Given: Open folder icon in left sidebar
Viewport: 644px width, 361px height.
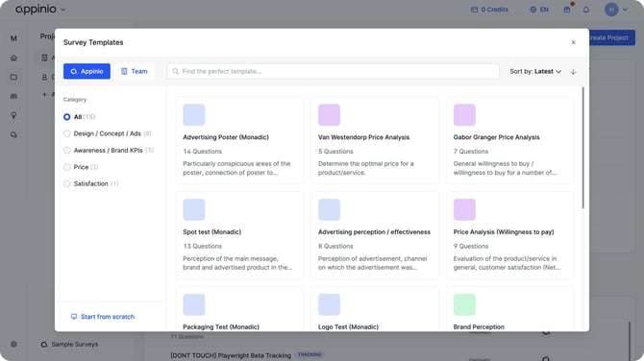Looking at the screenshot, I should 13,77.
